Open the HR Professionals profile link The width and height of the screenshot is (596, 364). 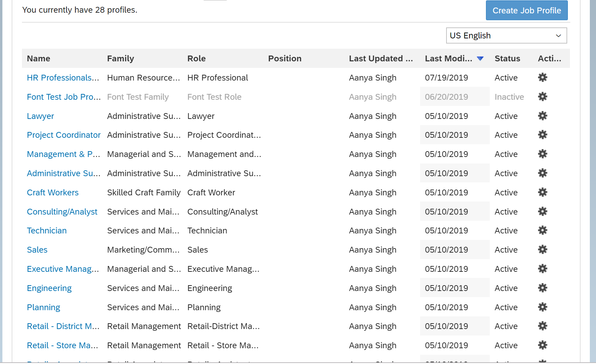tap(63, 78)
